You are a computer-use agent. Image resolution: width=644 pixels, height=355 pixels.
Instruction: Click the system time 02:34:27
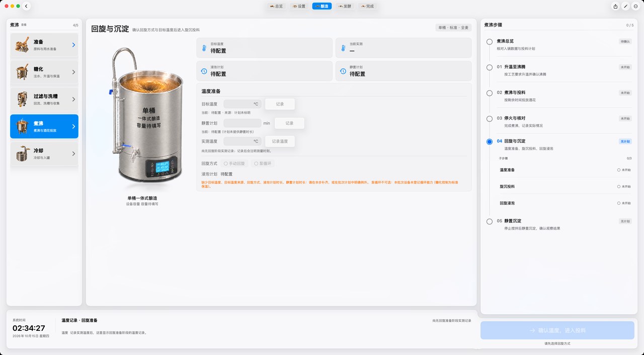point(29,328)
